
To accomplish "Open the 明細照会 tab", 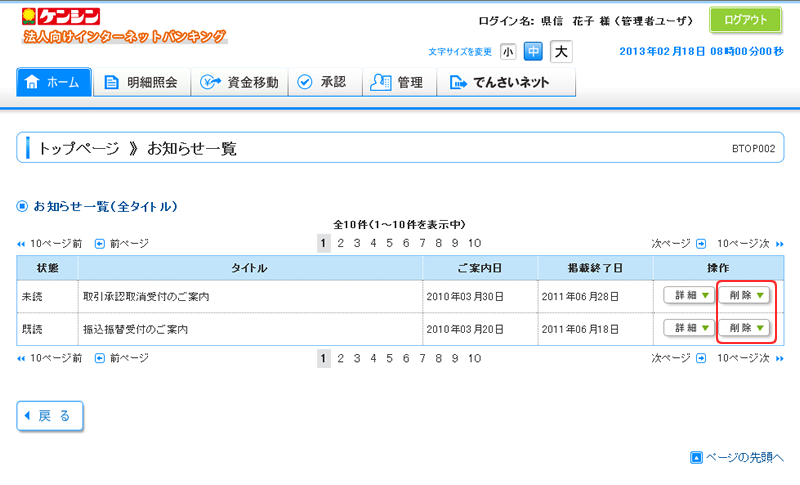I will click(x=141, y=83).
